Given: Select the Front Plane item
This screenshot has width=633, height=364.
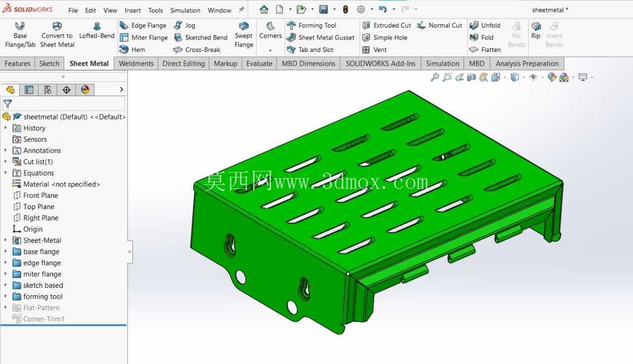Looking at the screenshot, I should click(x=35, y=195).
